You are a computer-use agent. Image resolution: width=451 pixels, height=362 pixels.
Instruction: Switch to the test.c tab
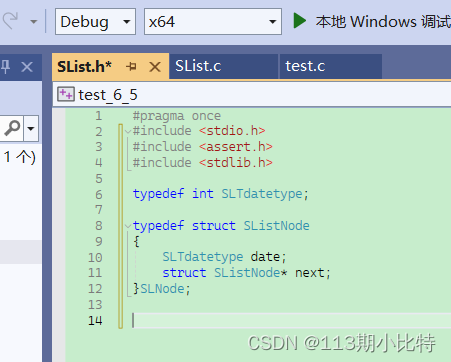pyautogui.click(x=330, y=66)
